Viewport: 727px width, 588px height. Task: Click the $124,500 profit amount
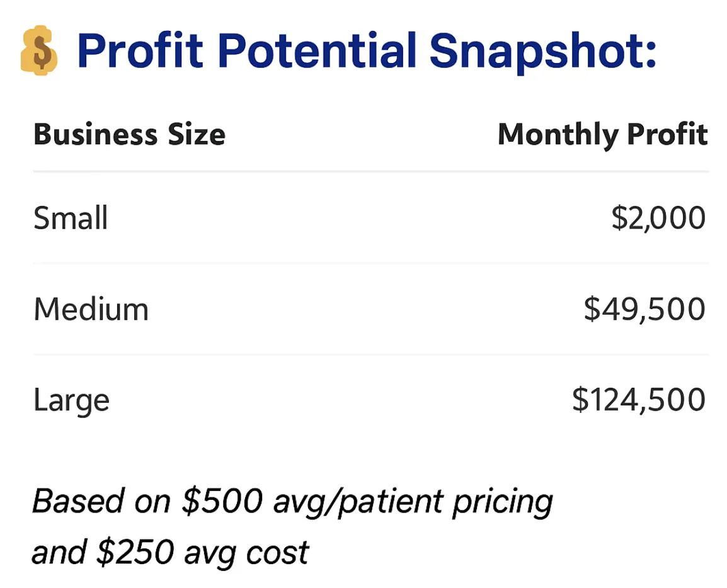point(638,399)
